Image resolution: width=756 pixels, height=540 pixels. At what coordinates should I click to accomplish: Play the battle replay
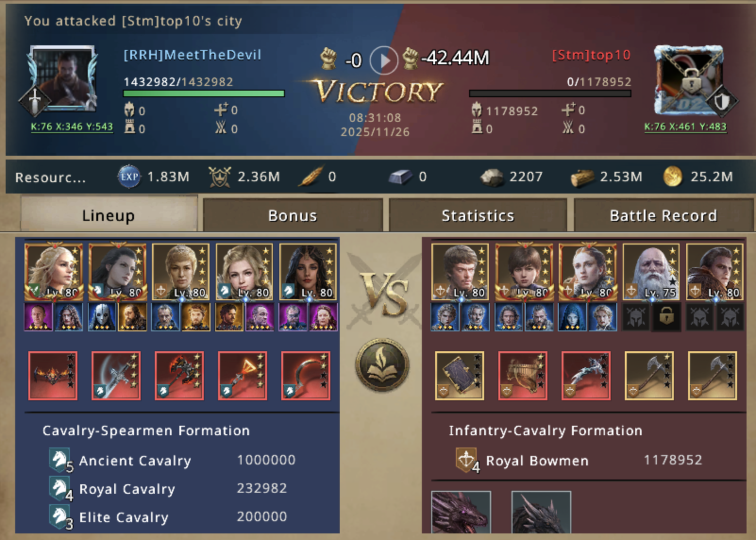tap(383, 60)
